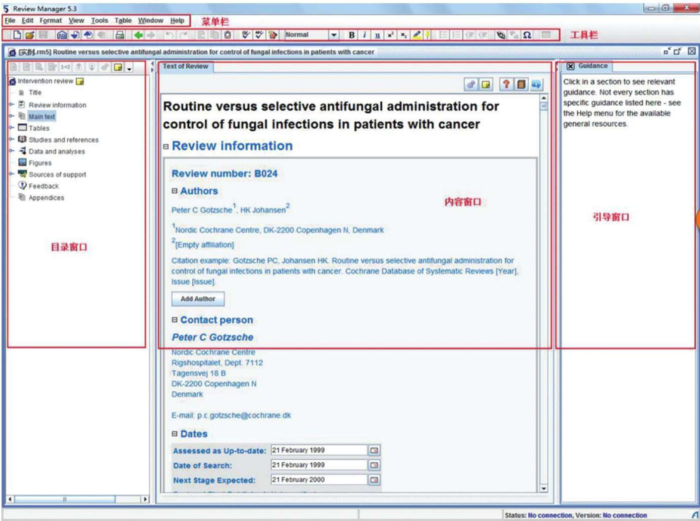
Task: Expand the Tables tree node
Action: [x=12, y=128]
